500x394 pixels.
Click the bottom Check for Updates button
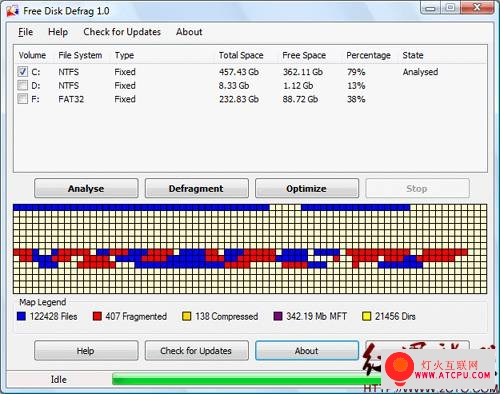[x=196, y=351]
